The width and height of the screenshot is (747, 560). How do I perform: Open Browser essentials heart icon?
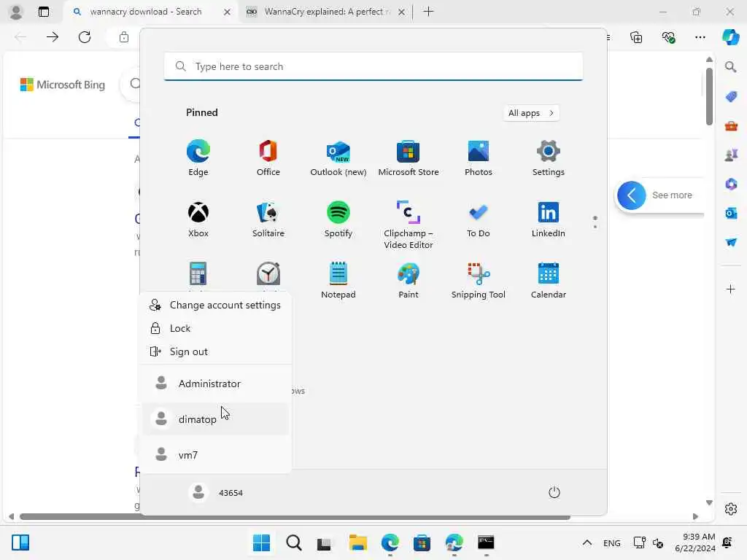[x=668, y=37]
